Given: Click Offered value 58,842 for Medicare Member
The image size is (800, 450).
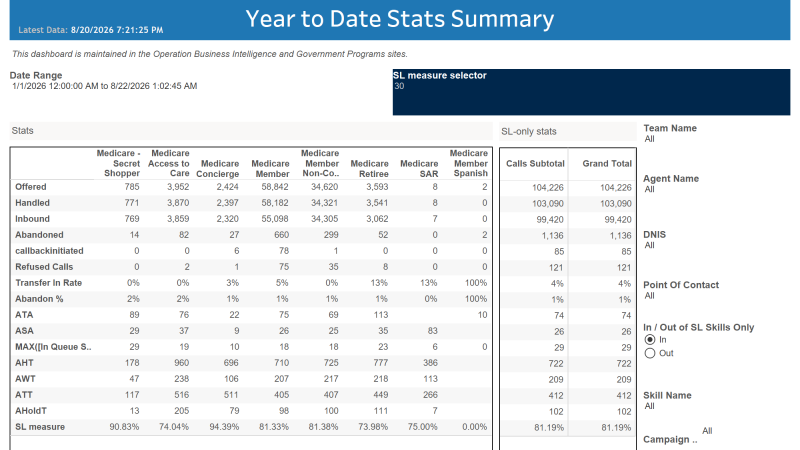Looking at the screenshot, I should pyautogui.click(x=275, y=187).
